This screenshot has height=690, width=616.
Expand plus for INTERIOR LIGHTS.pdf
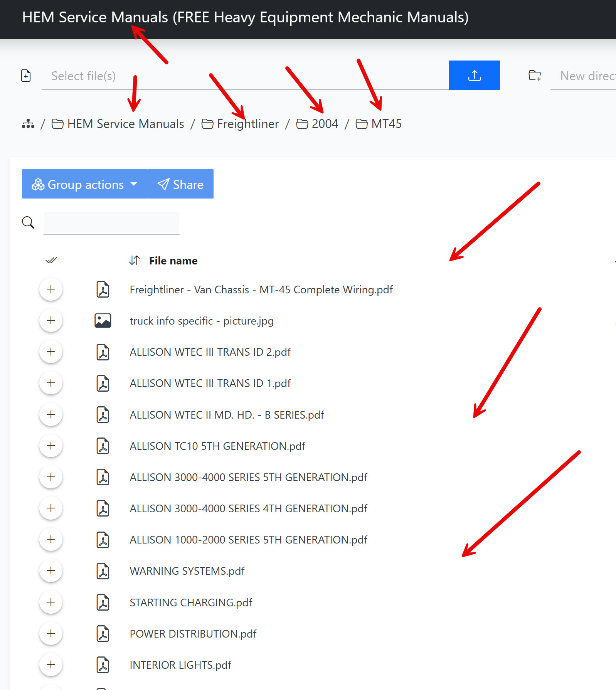[x=51, y=665]
